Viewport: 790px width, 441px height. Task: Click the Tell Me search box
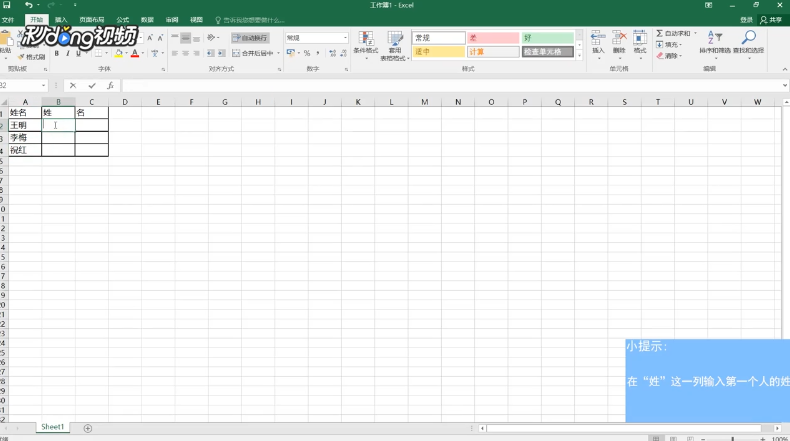tap(250, 20)
